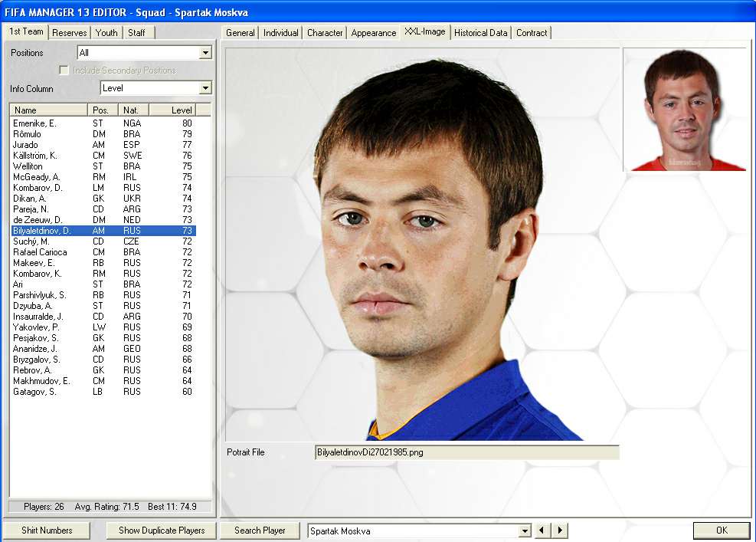Screen dimensions: 756x542
Task: Open the Positions dropdown
Action: coord(205,53)
